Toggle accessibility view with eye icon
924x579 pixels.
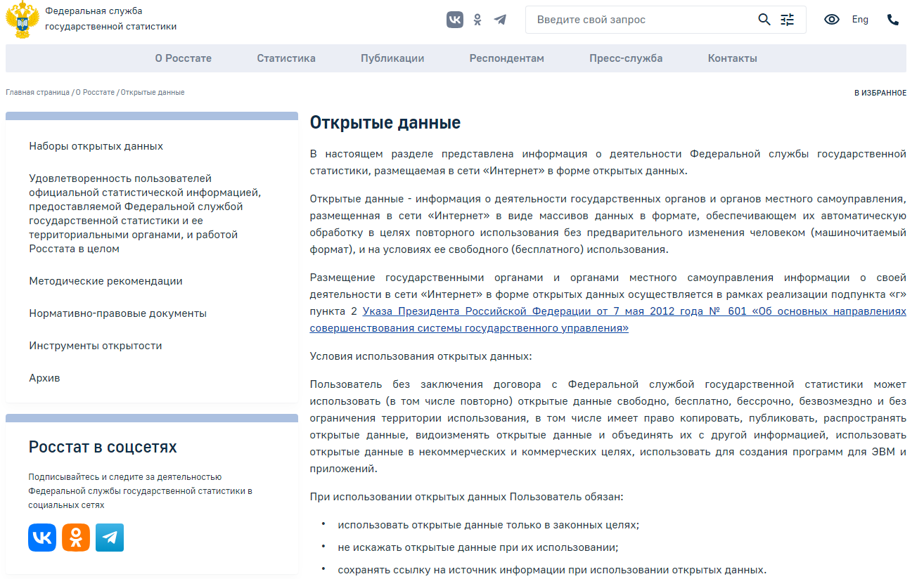tap(832, 20)
